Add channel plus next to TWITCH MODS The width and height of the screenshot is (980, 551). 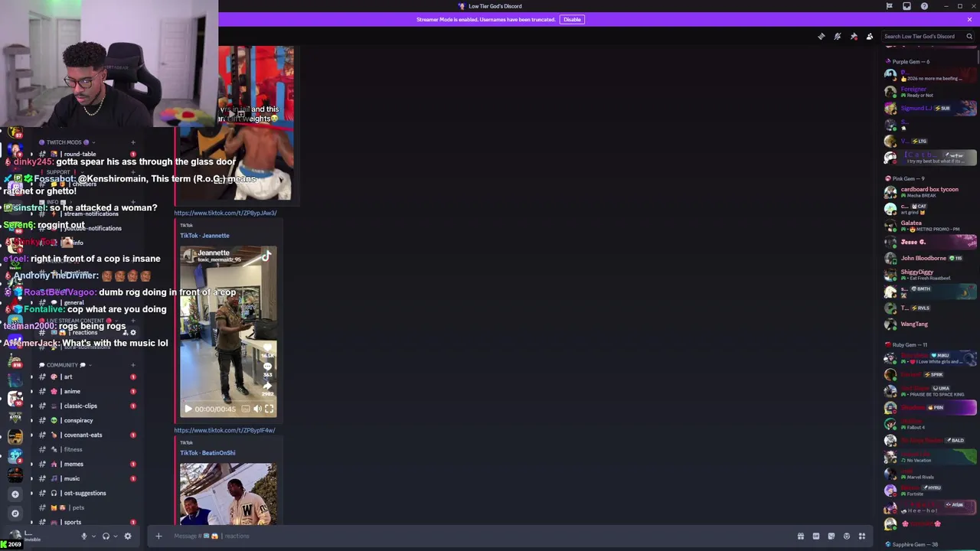click(x=133, y=142)
